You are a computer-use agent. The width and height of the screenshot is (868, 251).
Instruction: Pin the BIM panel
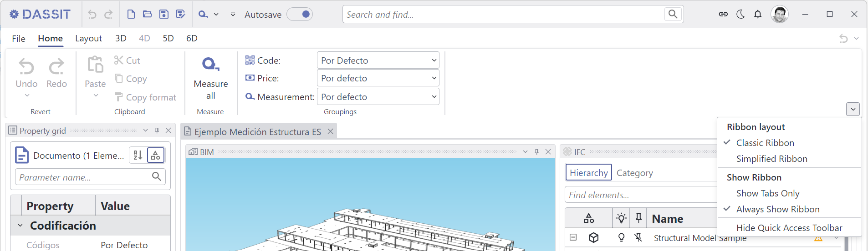click(x=536, y=152)
